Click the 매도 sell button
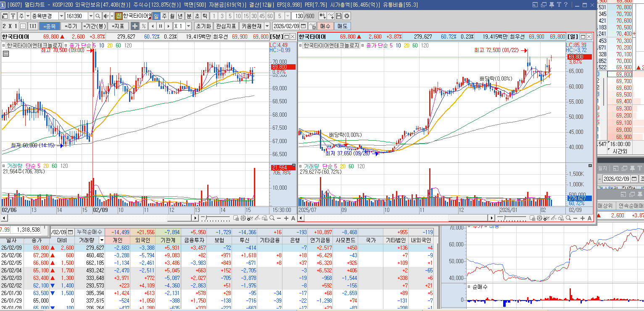This screenshot has height=311, width=644. [x=343, y=26]
